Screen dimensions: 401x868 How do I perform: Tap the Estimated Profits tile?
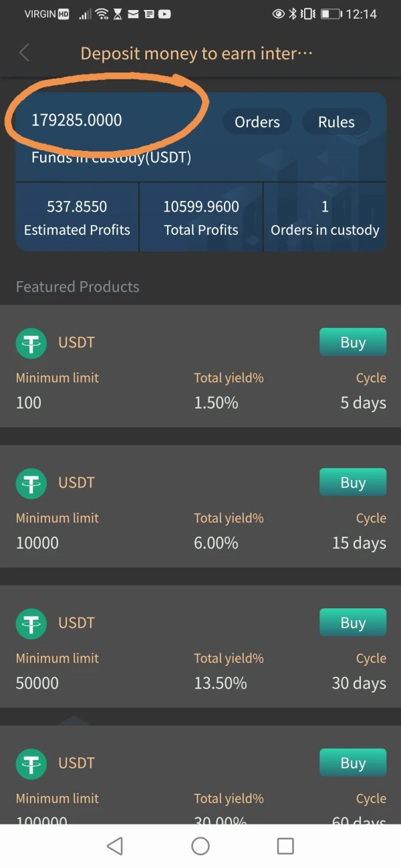point(77,218)
